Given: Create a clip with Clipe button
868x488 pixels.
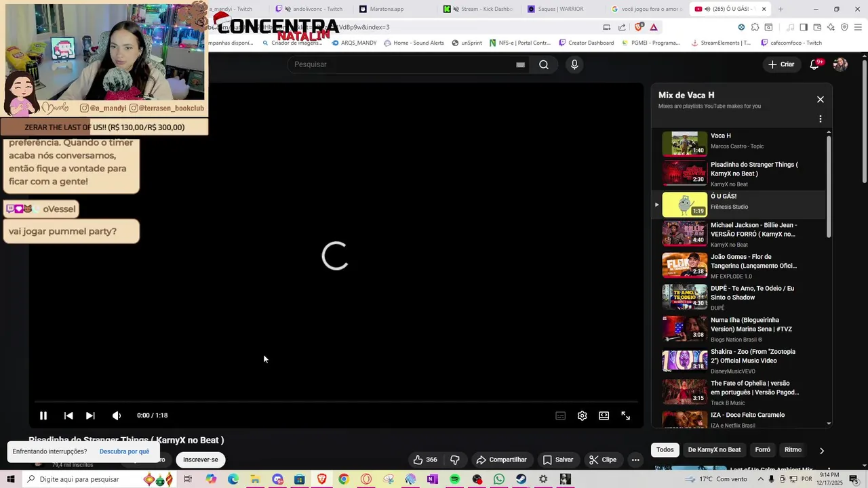Looking at the screenshot, I should tap(603, 460).
